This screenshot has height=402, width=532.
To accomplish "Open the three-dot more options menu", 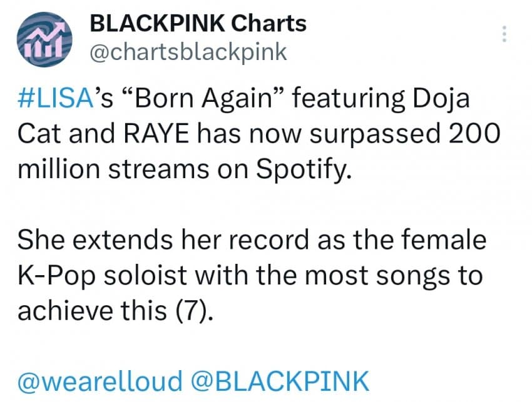I will pos(504,34).
